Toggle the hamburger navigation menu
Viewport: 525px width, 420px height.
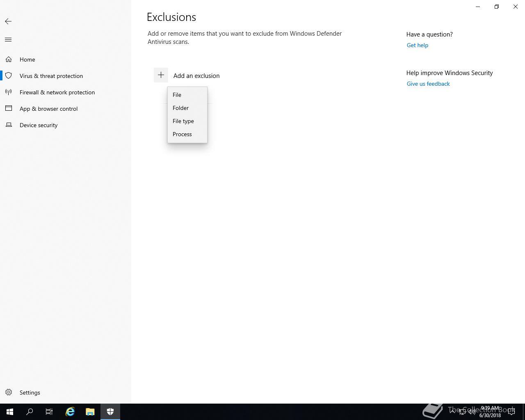pos(8,40)
